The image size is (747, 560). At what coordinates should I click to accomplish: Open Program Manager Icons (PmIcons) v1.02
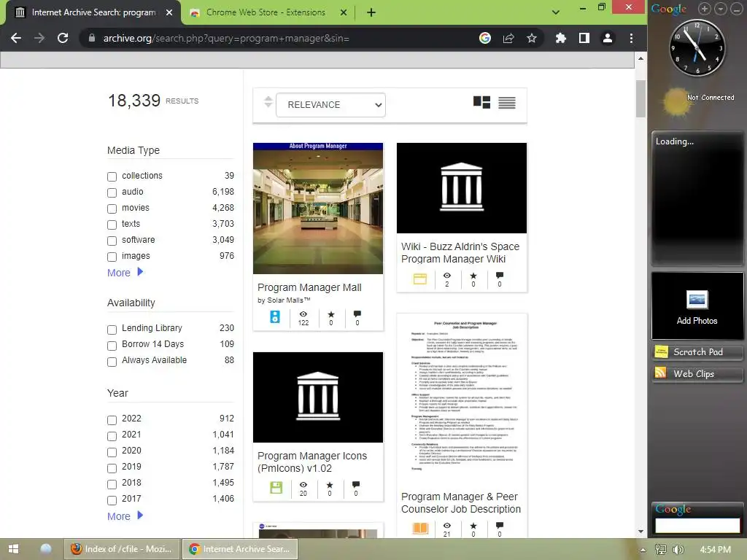click(x=312, y=462)
